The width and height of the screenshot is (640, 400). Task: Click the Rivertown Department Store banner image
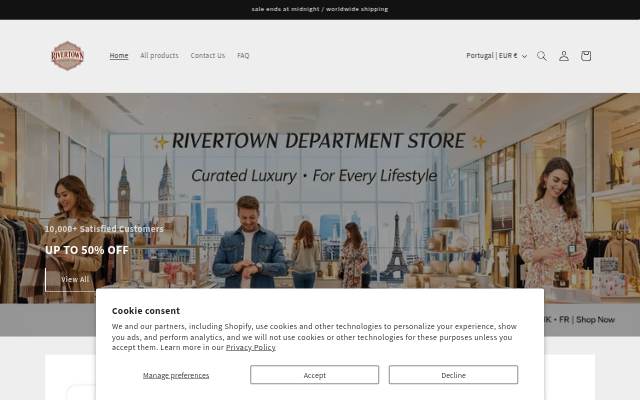coord(320,196)
